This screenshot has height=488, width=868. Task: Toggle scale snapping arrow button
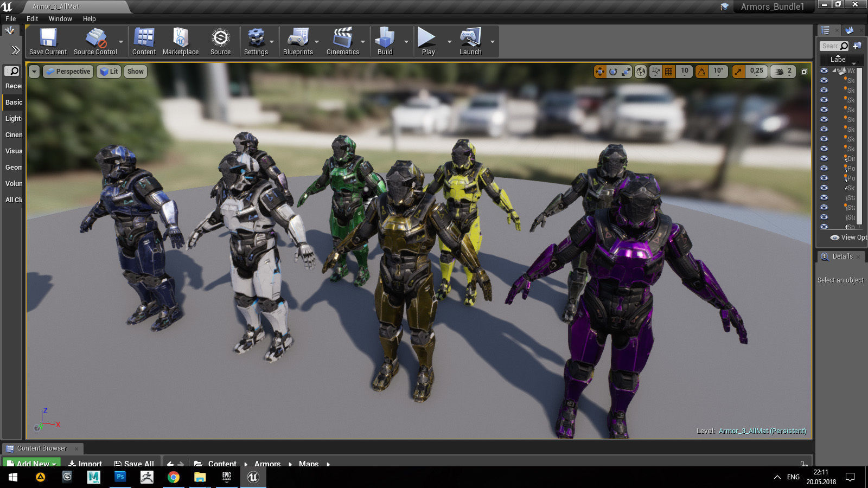pyautogui.click(x=738, y=72)
